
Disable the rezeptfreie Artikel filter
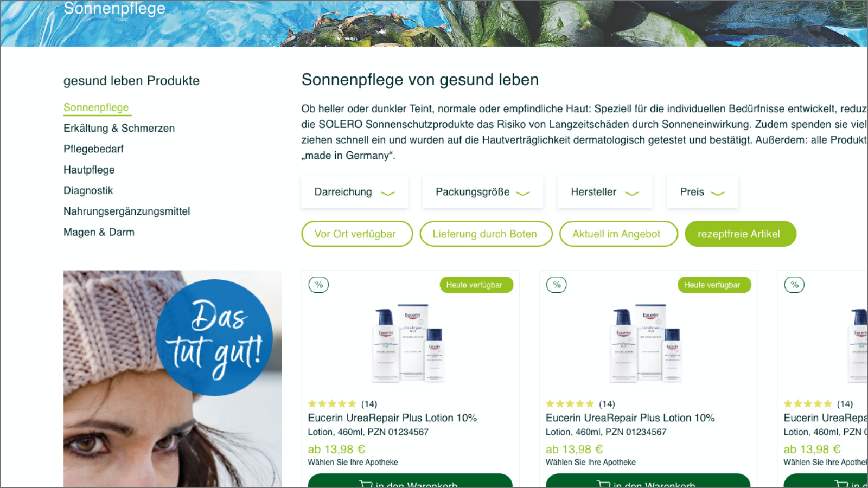point(741,234)
